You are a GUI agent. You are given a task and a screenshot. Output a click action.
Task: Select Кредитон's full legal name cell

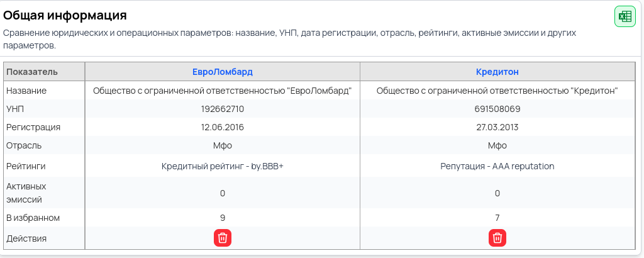click(497, 91)
